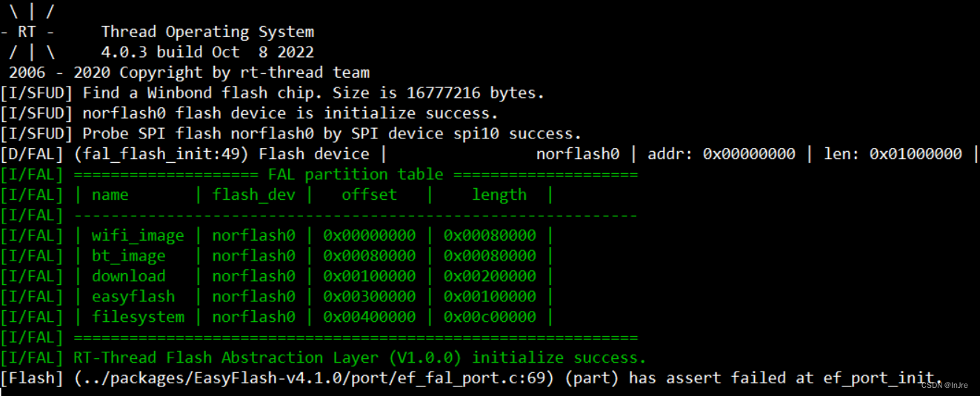Click 'norflash0' in the filesystem row
Screen dimensions: 980x396
click(x=253, y=317)
